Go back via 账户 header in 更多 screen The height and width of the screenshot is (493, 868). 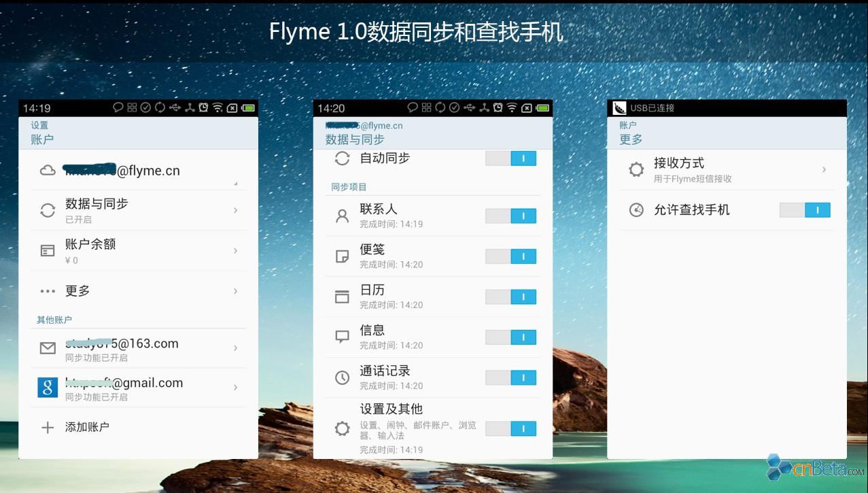pos(628,125)
